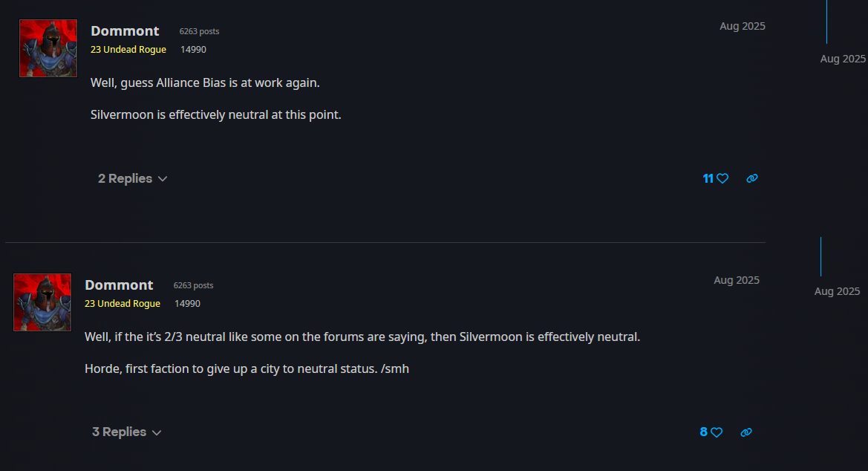868x471 pixels.
Task: Open Dommont username on first post
Action: (125, 31)
